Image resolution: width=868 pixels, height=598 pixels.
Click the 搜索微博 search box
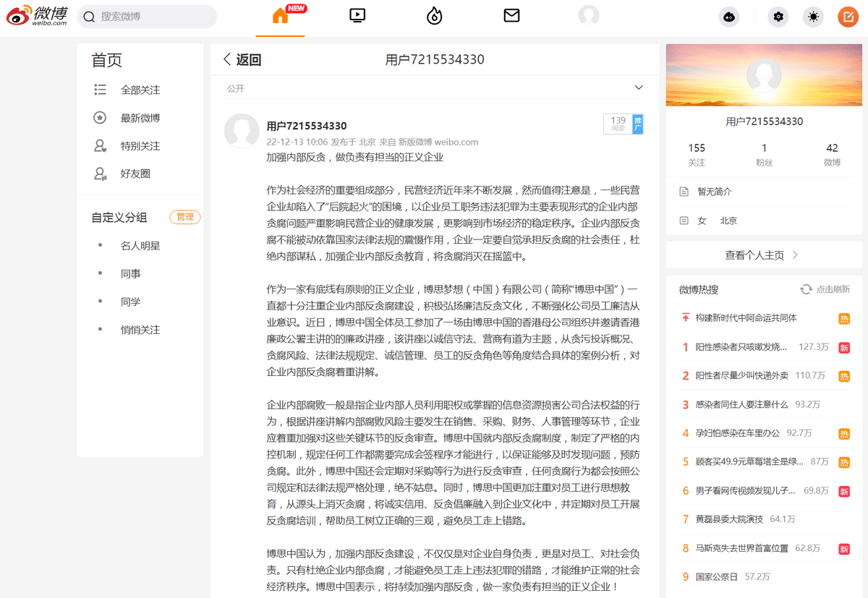(148, 17)
